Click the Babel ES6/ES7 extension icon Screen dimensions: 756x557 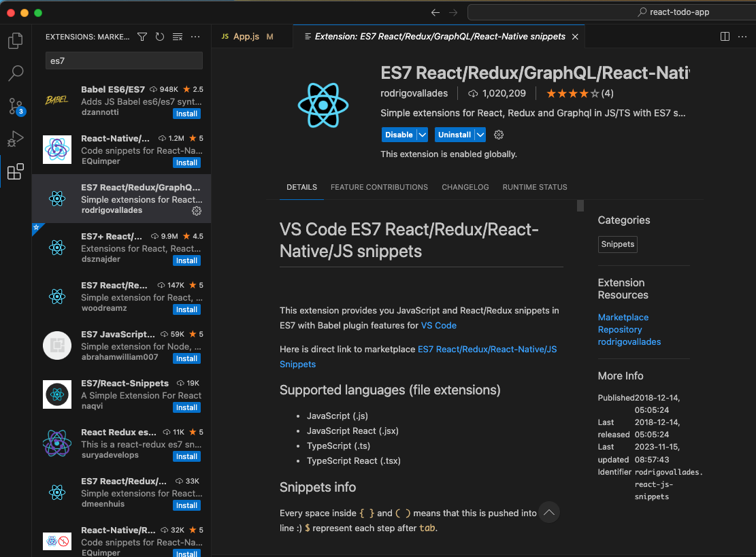[57, 100]
